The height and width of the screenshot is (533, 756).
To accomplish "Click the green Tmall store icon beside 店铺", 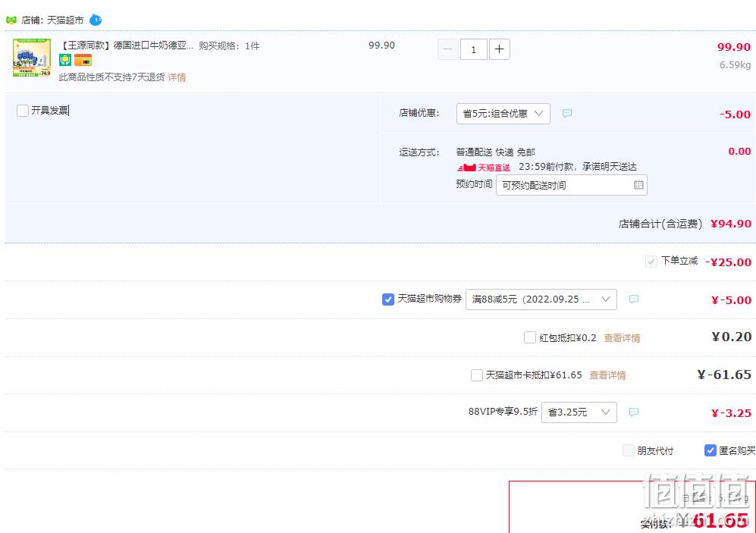I will [11, 20].
